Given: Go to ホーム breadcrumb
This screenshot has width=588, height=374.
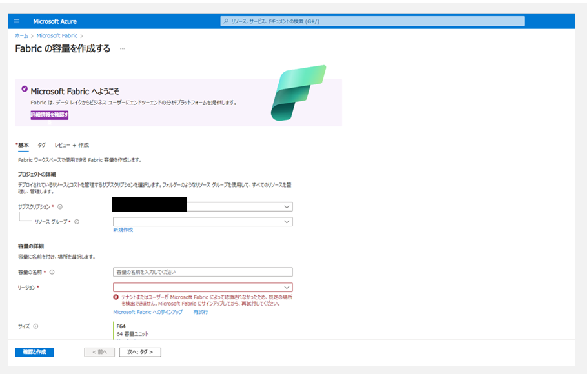Looking at the screenshot, I should [21, 35].
